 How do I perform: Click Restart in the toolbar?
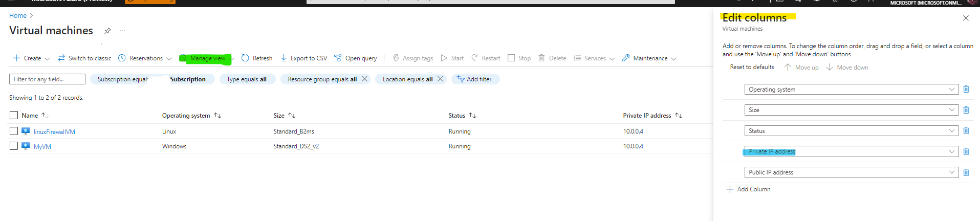click(x=486, y=58)
